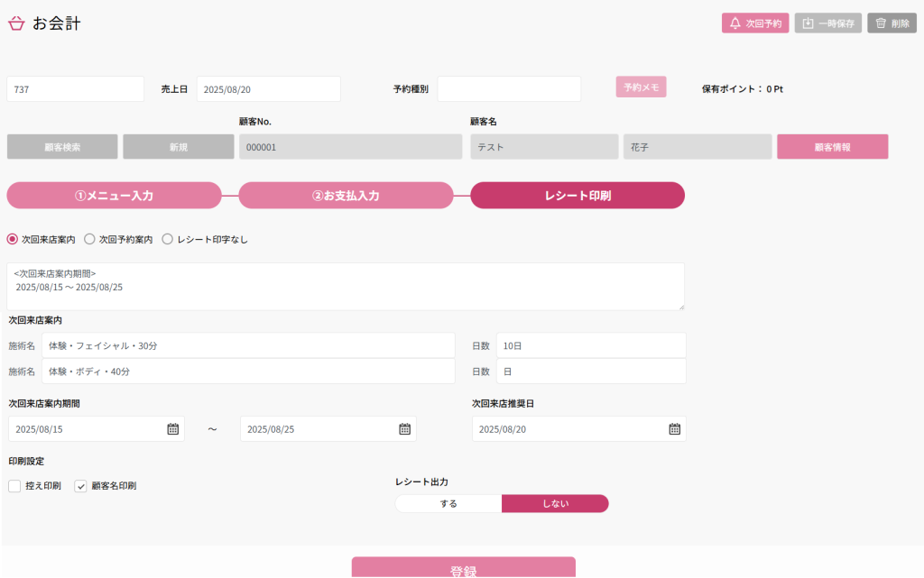Enable the 控え印刷 checkbox
Screen dimensions: 924x578
[14, 485]
